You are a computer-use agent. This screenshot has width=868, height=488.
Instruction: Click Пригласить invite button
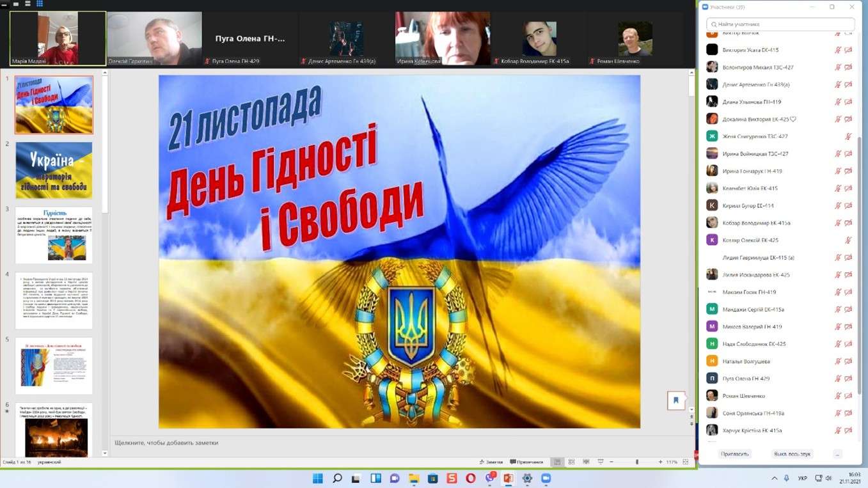click(x=734, y=454)
